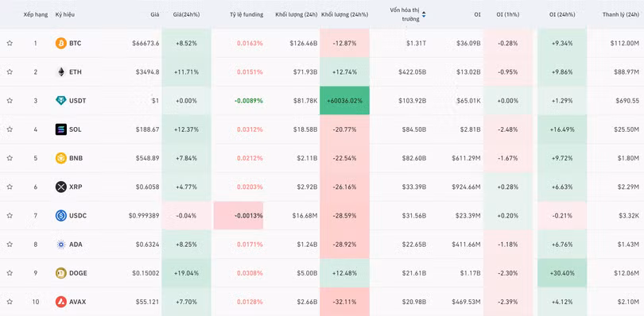Click the Tether USDT logo
Viewport: 644px width, 316px height.
click(60, 101)
